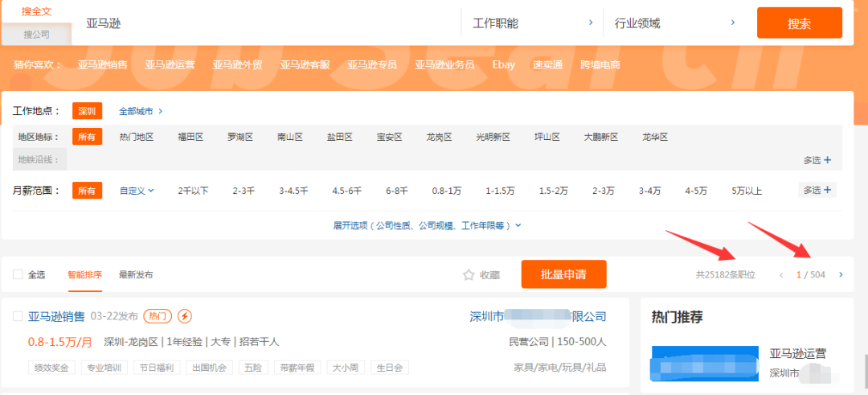Filter by 宝安区 district

[x=389, y=137]
